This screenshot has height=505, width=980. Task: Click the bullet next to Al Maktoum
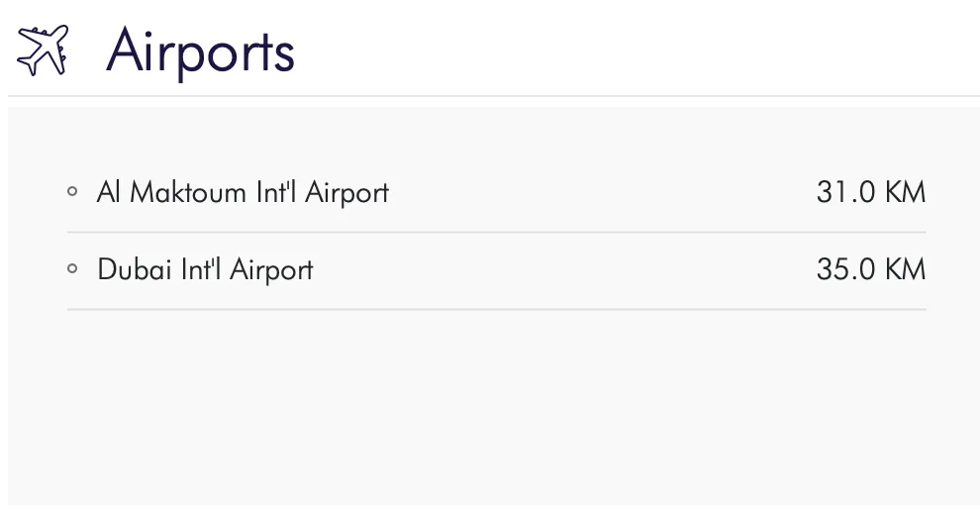pos(72,192)
